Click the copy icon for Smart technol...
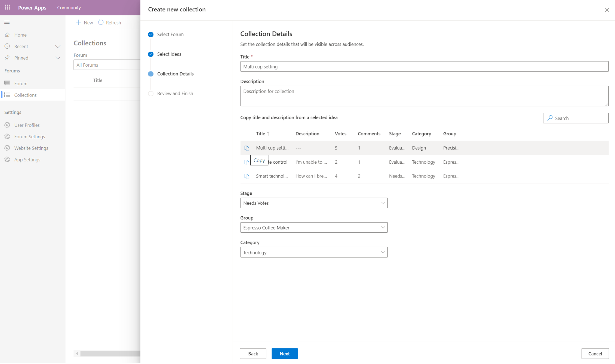Screen dimensions: 615x364 coord(247,176)
